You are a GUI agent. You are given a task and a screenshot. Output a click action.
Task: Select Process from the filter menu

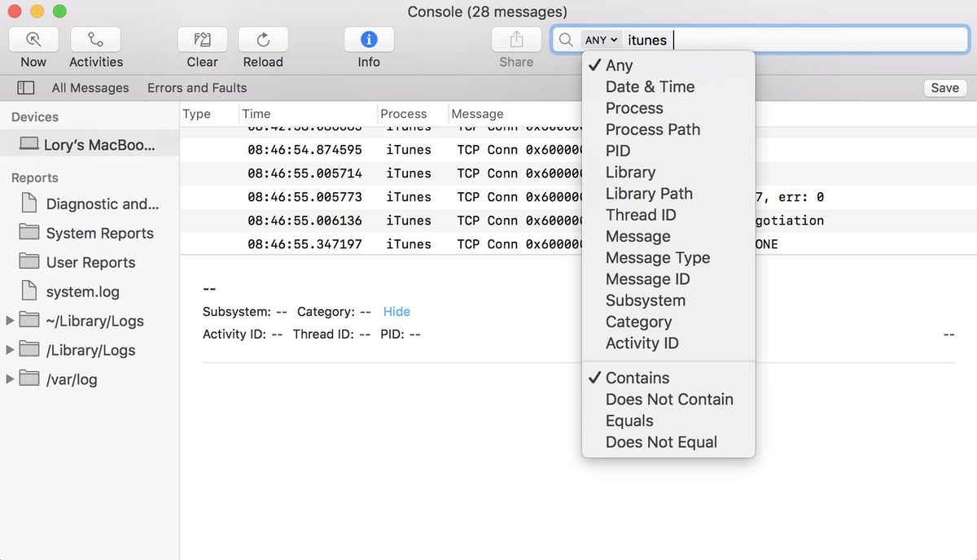634,107
